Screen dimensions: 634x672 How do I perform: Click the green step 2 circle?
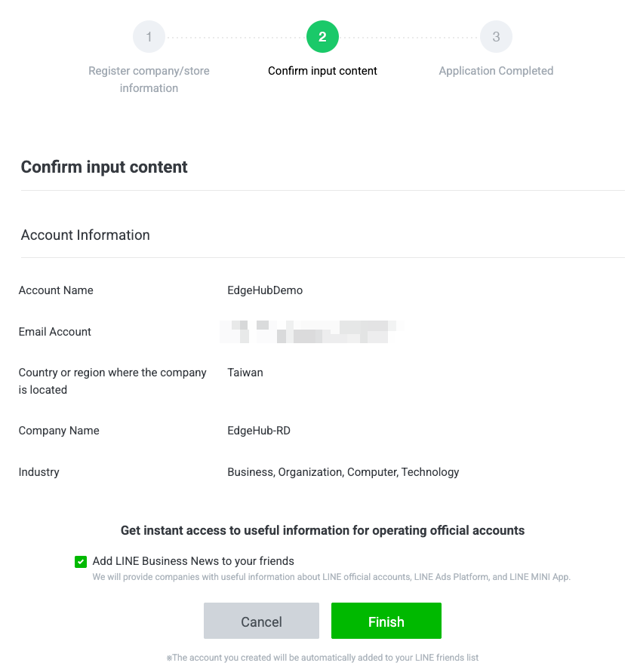[x=322, y=37]
